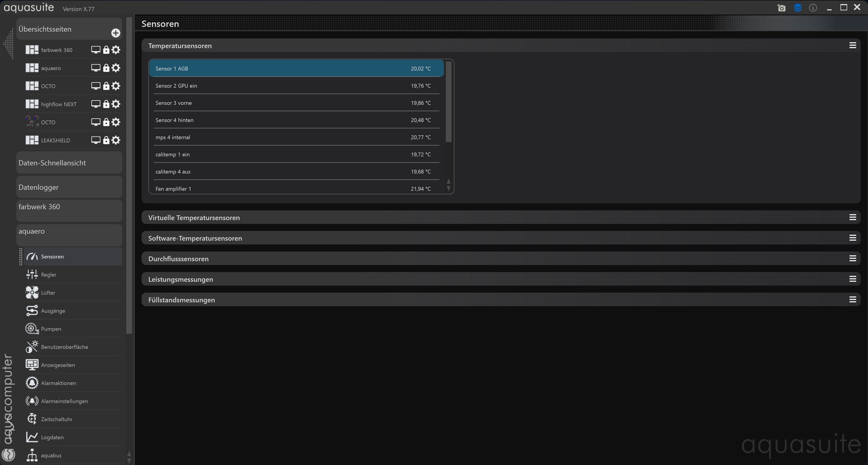Open settings gear for aquaero overview page
This screenshot has height=465, width=868.
[x=116, y=68]
